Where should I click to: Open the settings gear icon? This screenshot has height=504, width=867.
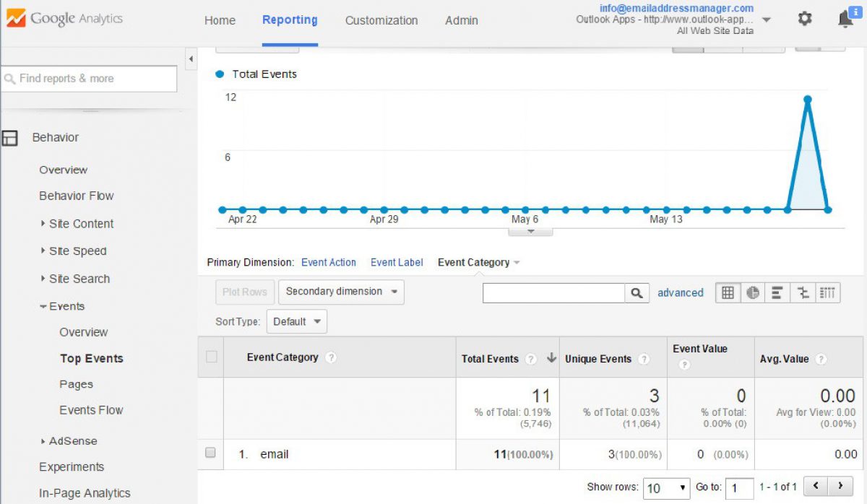coord(805,19)
